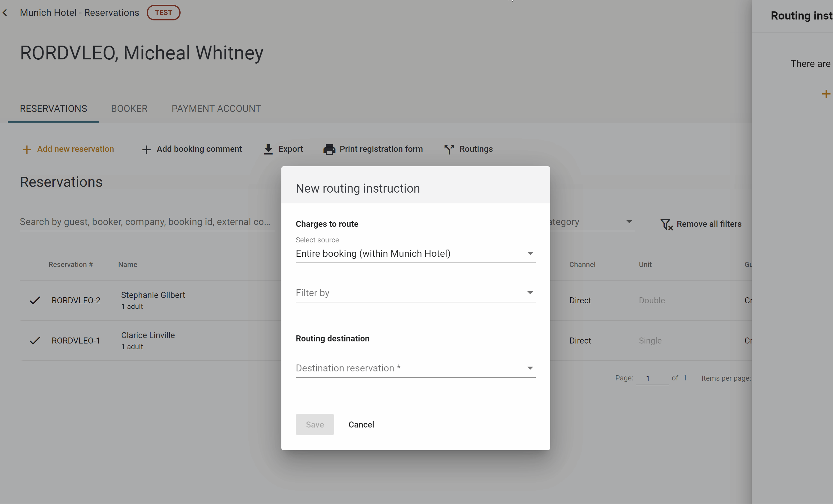Click the Channel column header
The image size is (833, 504).
[582, 265]
